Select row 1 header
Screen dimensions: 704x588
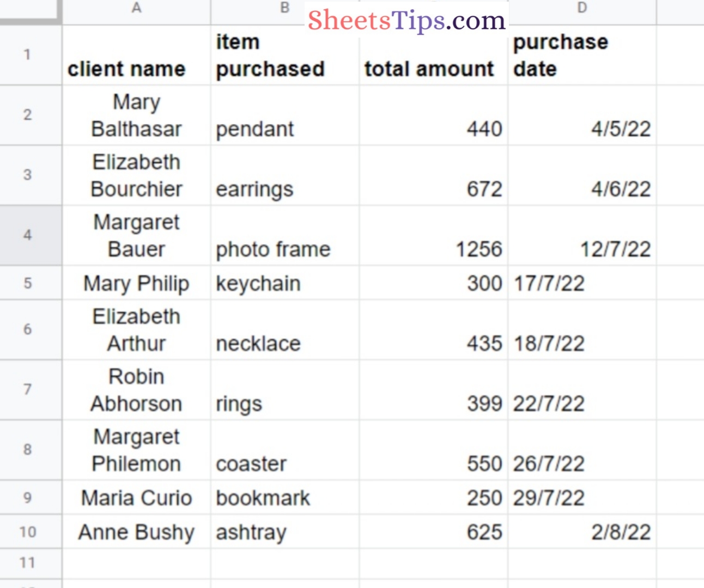[x=31, y=54]
